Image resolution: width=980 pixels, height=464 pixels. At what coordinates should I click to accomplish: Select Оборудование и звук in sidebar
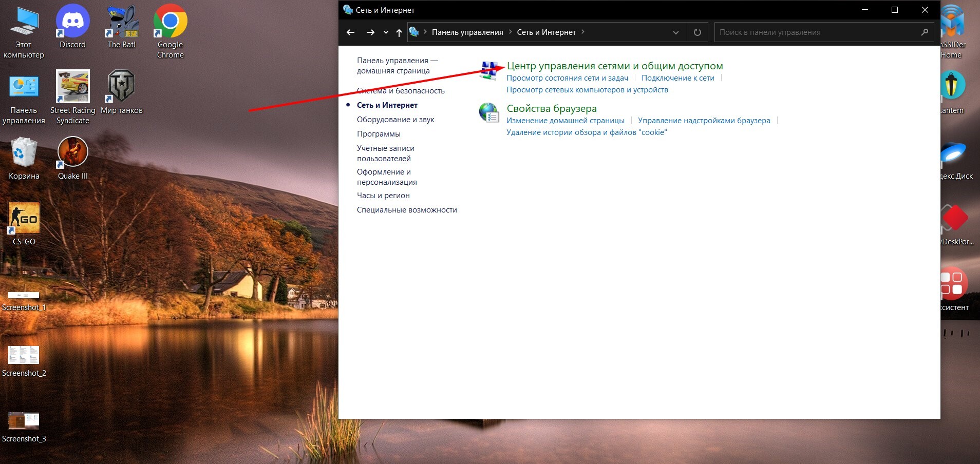395,120
